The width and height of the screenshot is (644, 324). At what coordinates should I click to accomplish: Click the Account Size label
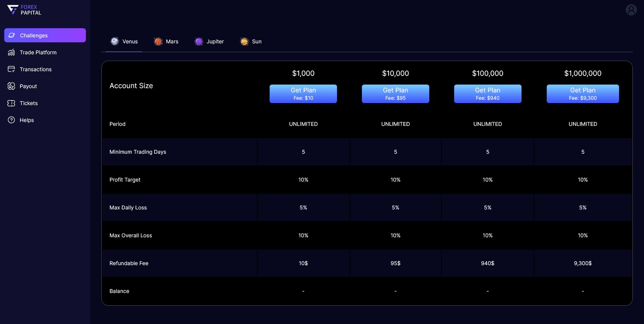(x=131, y=86)
